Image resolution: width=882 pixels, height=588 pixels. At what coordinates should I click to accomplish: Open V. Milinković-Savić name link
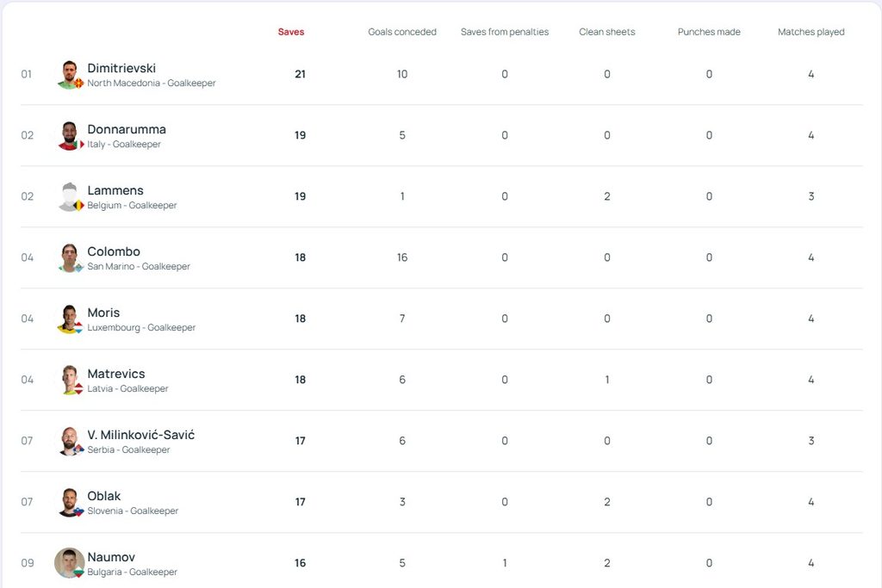point(141,435)
